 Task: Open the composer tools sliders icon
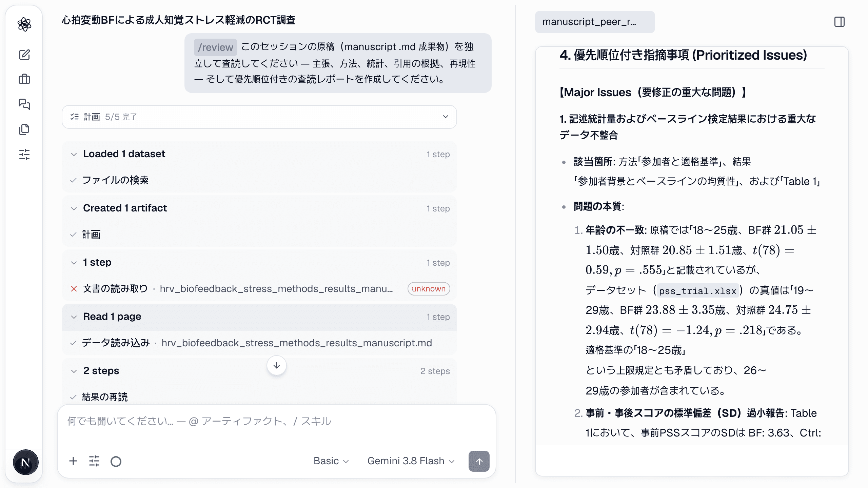click(94, 461)
